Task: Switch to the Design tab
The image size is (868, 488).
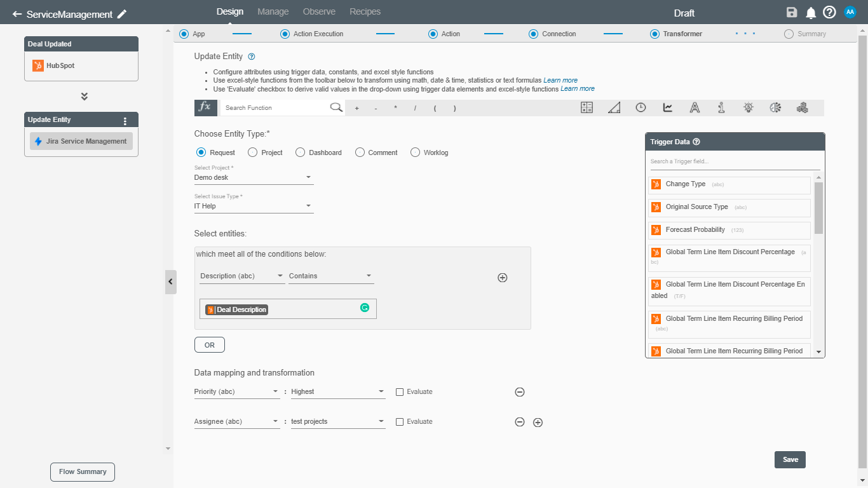Action: click(x=230, y=11)
